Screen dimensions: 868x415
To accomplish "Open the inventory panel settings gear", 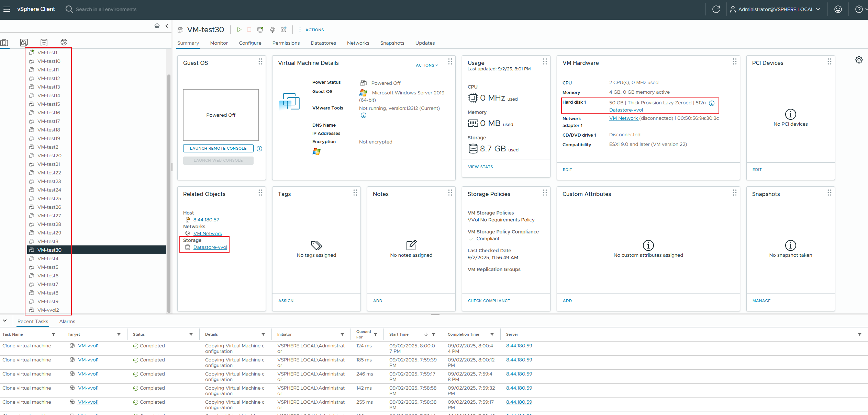I will tap(157, 26).
